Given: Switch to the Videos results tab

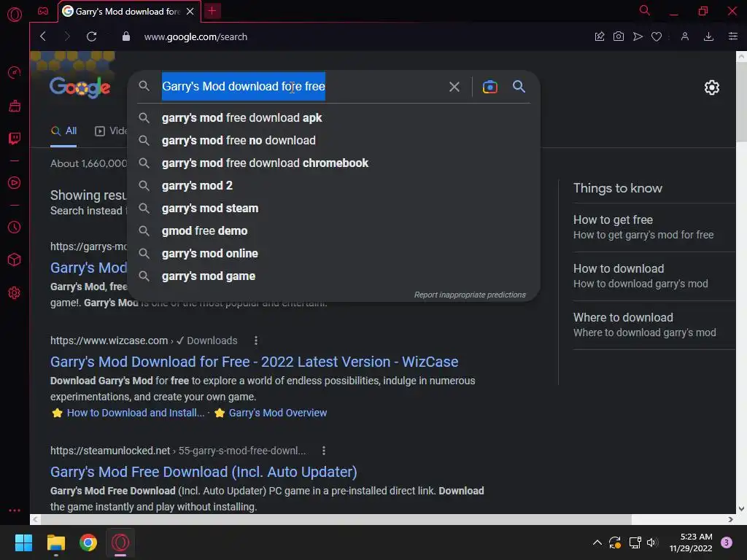Looking at the screenshot, I should pyautogui.click(x=111, y=131).
